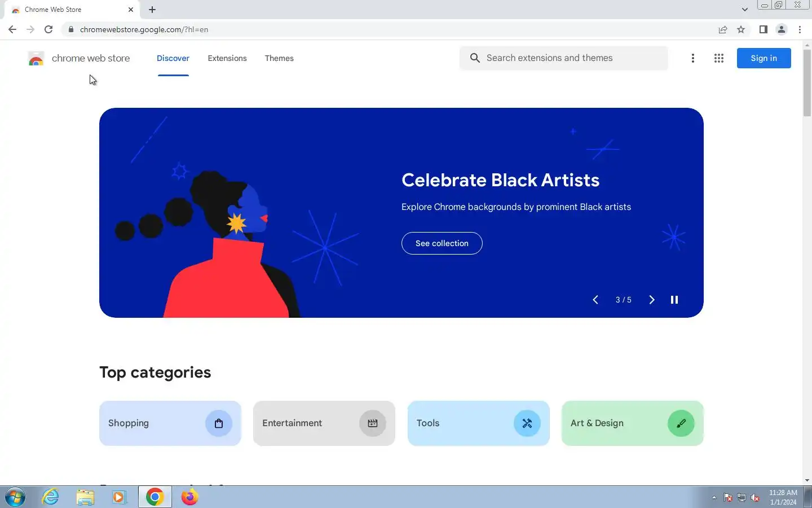Select the Chrome Web Store browser tab
This screenshot has height=508, width=812.
(72, 10)
